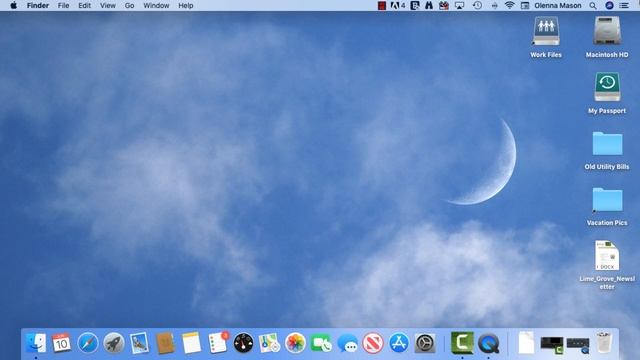The height and width of the screenshot is (360, 640).
Task: Open the Photos app
Action: point(295,343)
